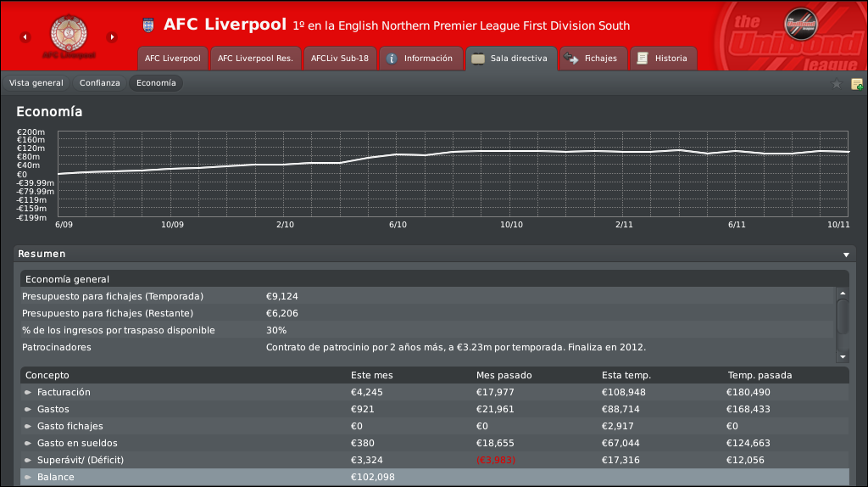This screenshot has height=487, width=868.
Task: Go to previous club arrow
Action: tap(25, 37)
